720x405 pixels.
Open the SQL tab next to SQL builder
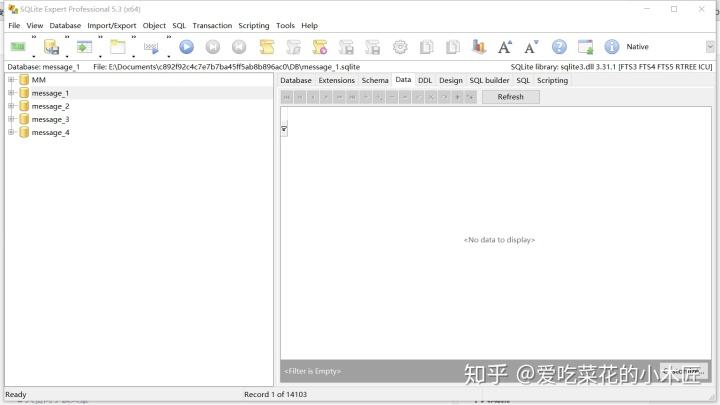point(523,80)
